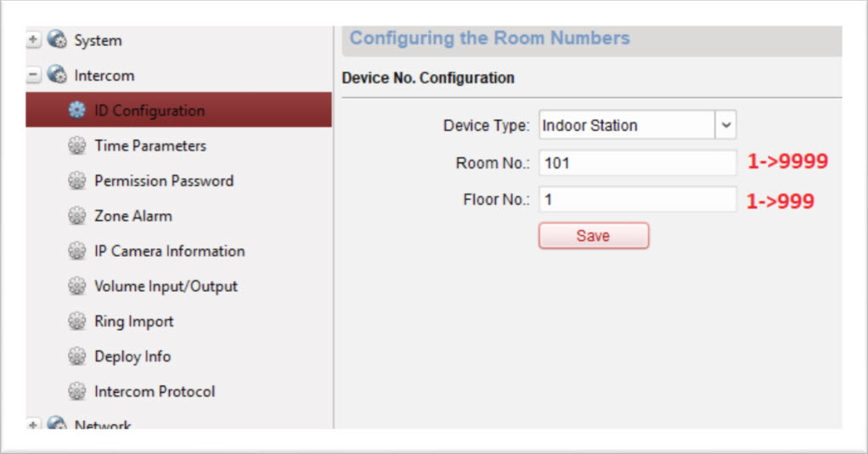
Task: Expand the Network tree node
Action: point(33,424)
